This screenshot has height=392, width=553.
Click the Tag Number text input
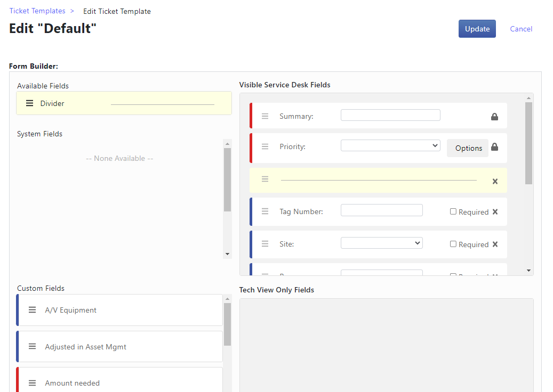[382, 210]
